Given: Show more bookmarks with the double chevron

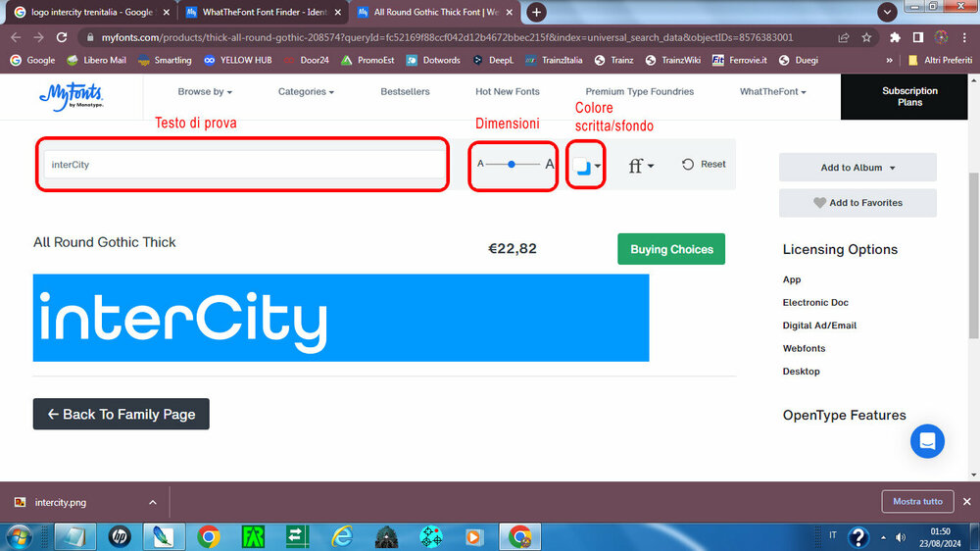Looking at the screenshot, I should point(889,61).
